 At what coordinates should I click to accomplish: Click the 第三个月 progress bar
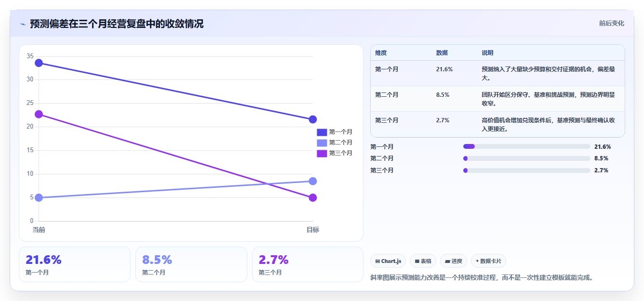526,170
